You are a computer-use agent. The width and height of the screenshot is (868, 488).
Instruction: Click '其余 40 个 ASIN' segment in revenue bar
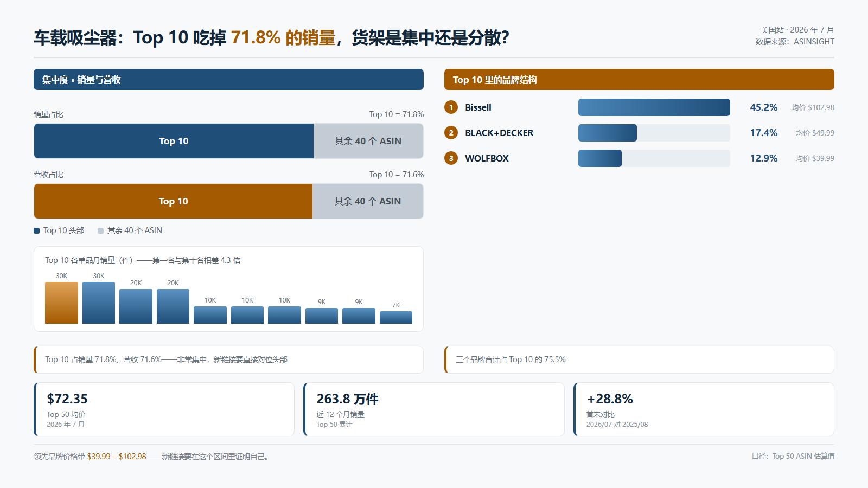click(x=368, y=201)
